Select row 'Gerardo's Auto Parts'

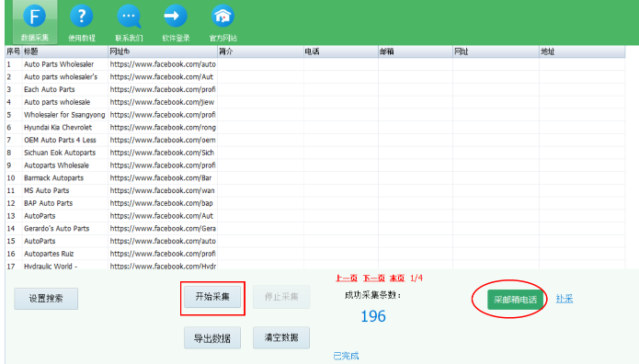315,228
